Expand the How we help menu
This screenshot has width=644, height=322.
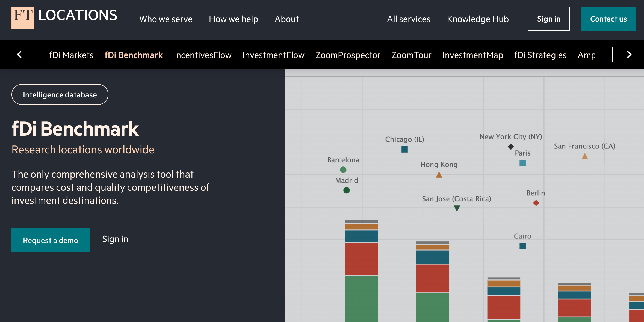(233, 19)
